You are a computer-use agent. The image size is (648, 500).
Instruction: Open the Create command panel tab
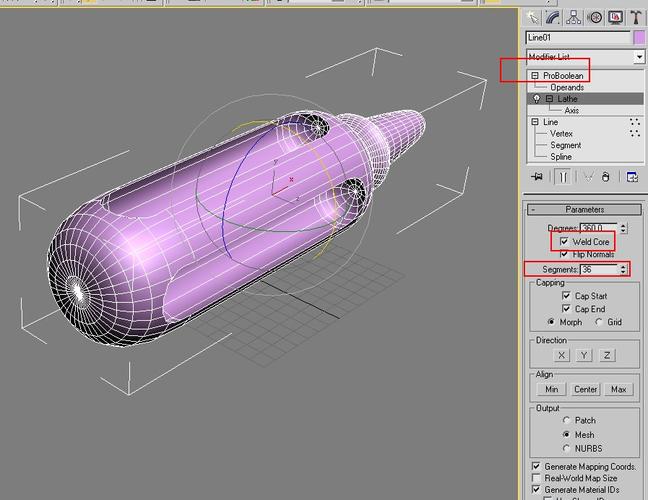click(x=532, y=18)
